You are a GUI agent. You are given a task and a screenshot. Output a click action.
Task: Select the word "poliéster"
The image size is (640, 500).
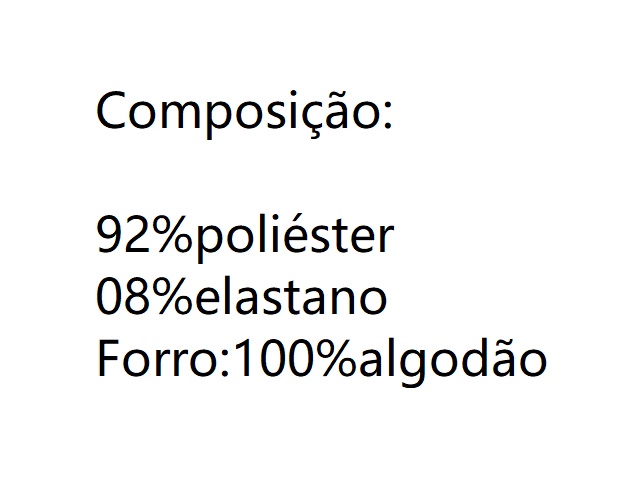pos(295,237)
